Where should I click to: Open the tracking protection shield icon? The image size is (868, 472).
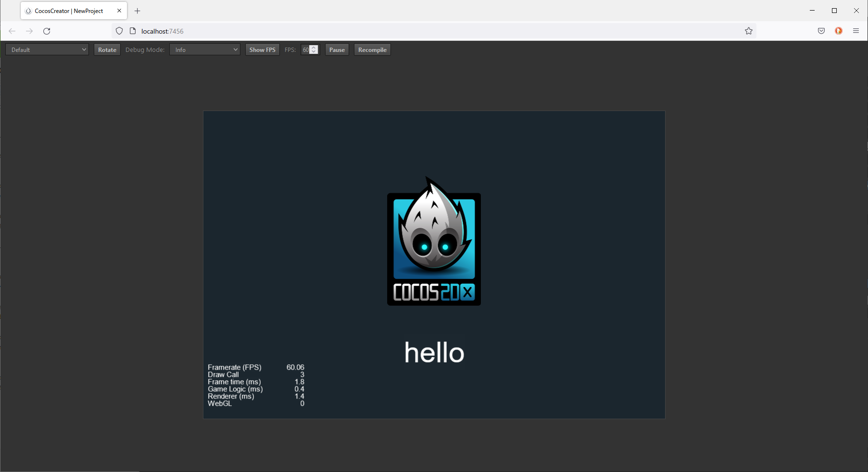[119, 31]
